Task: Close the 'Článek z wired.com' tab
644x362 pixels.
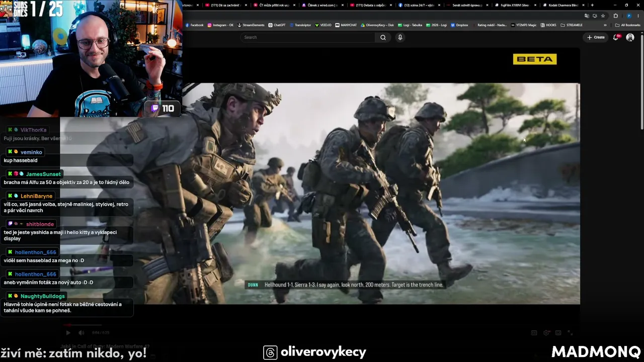Action: coord(343,5)
